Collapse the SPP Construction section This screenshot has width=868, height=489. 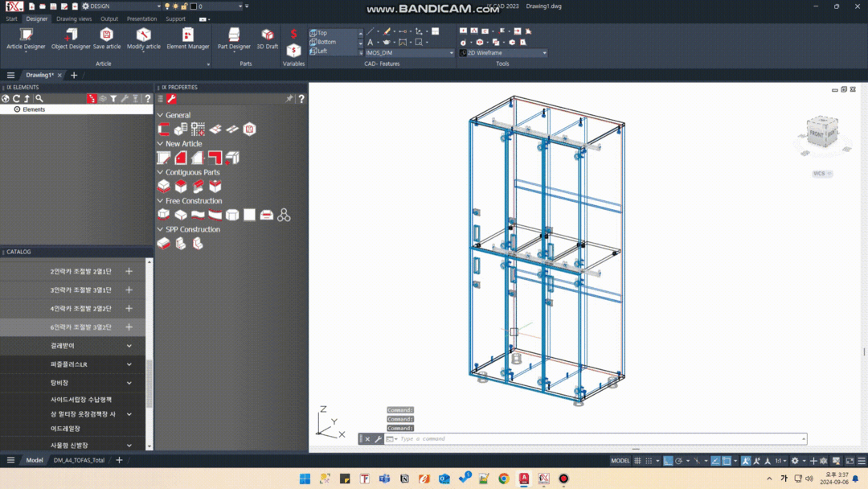coord(160,229)
